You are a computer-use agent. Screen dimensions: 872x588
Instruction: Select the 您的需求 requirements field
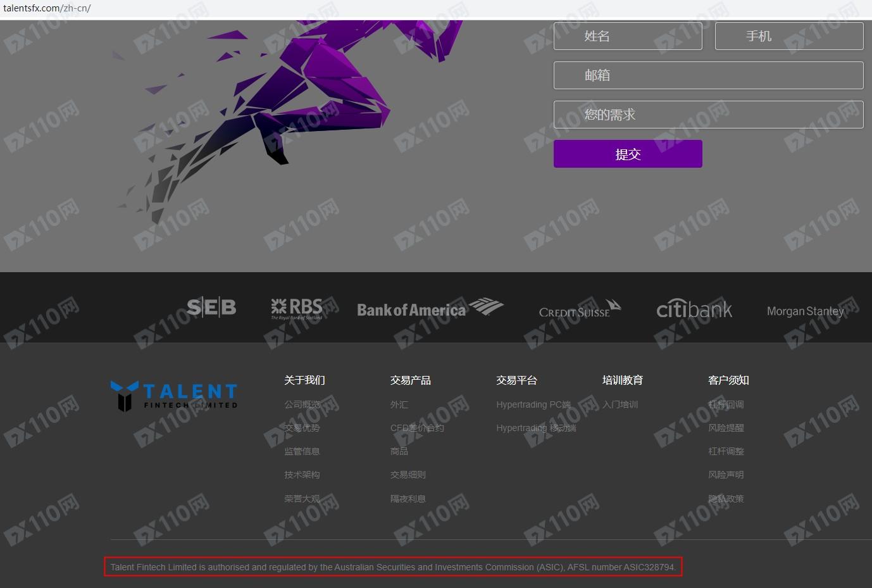pyautogui.click(x=708, y=115)
